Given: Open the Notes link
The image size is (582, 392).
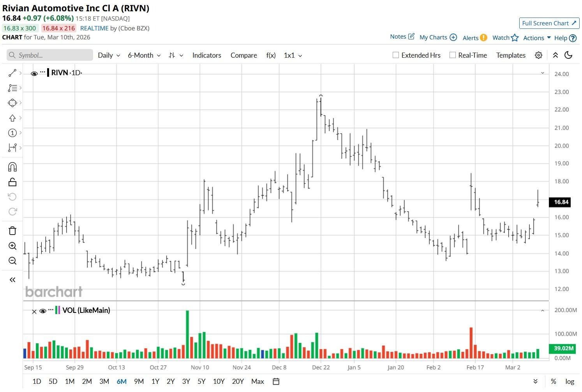Looking at the screenshot, I should click(398, 37).
